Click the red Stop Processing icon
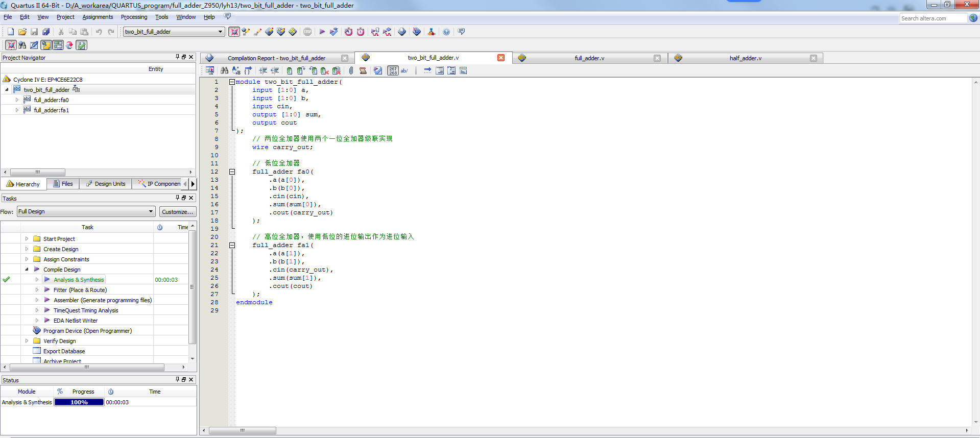 coord(307,32)
